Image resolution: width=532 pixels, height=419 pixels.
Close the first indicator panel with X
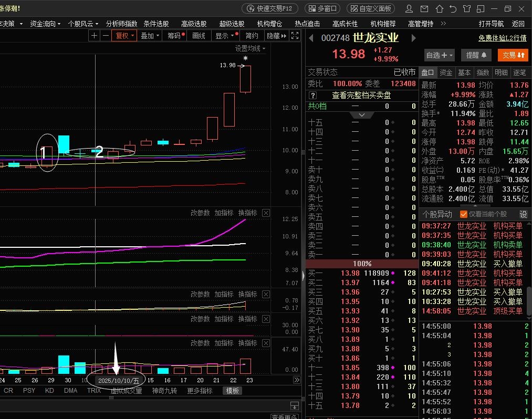point(266,213)
